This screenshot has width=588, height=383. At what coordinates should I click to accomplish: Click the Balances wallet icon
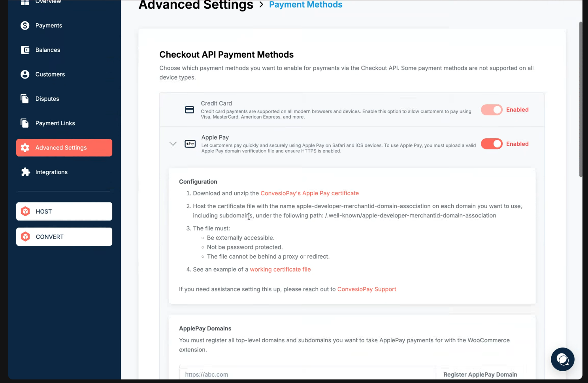point(25,50)
